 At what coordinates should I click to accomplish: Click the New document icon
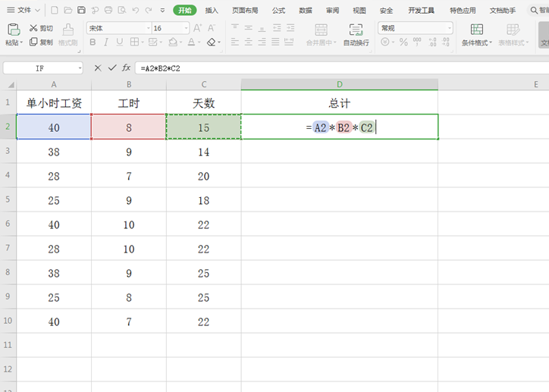point(55,10)
